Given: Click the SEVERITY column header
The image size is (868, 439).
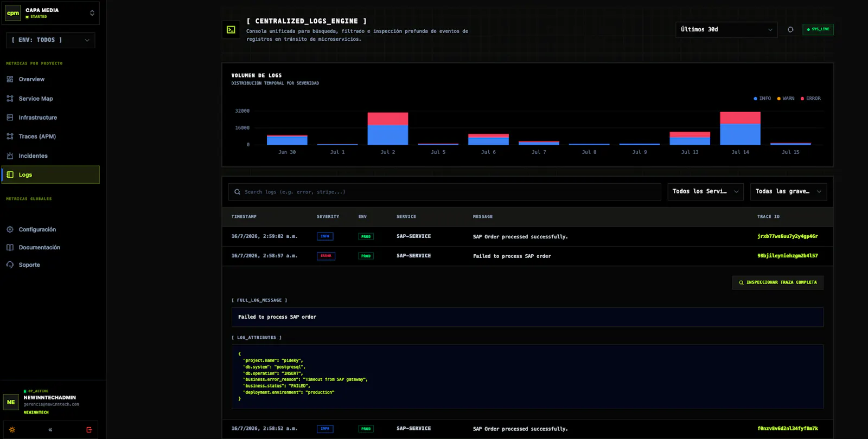Looking at the screenshot, I should coord(328,217).
